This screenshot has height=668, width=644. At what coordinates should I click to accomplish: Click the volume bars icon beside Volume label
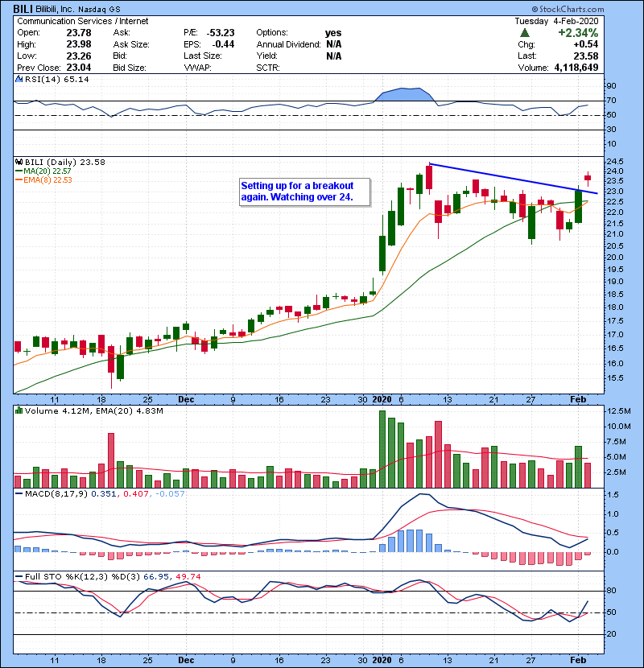pyautogui.click(x=19, y=410)
